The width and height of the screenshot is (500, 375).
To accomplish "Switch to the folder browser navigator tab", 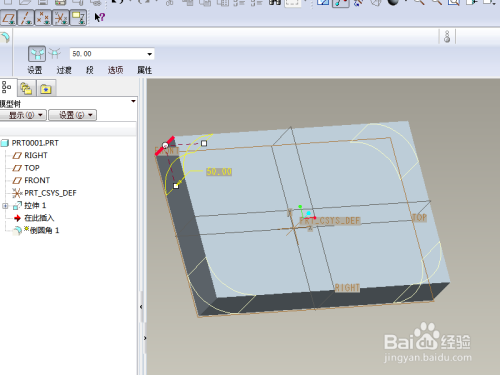I will point(26,89).
